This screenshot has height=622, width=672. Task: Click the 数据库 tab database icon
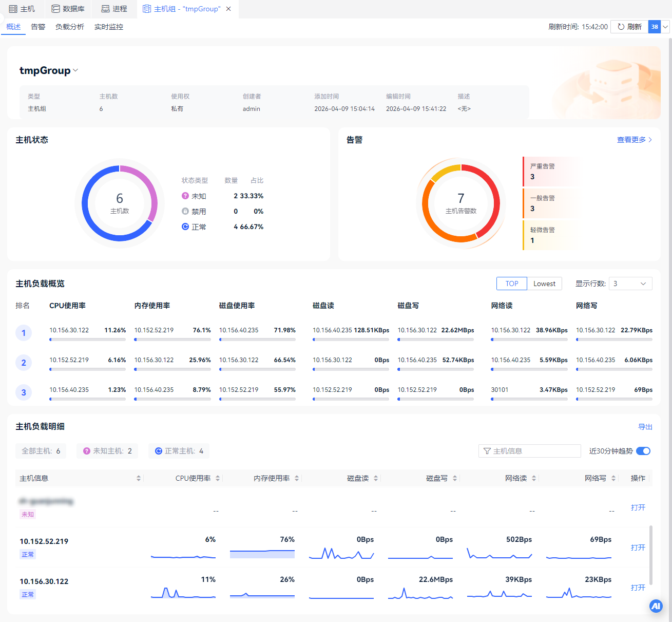point(55,9)
